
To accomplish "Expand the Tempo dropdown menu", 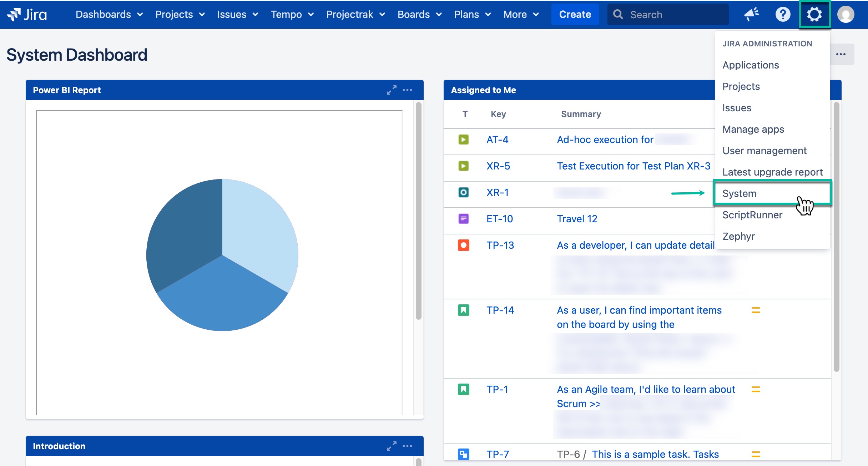I will point(292,14).
